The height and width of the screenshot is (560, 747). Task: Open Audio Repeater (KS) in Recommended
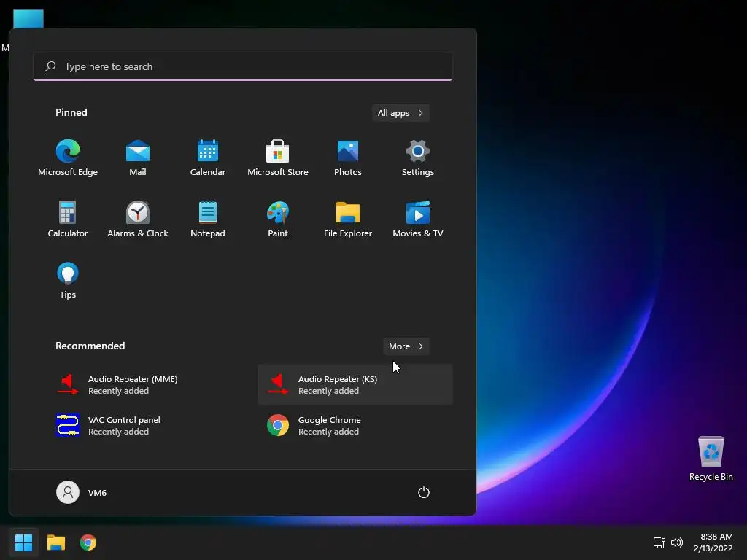[355, 385]
